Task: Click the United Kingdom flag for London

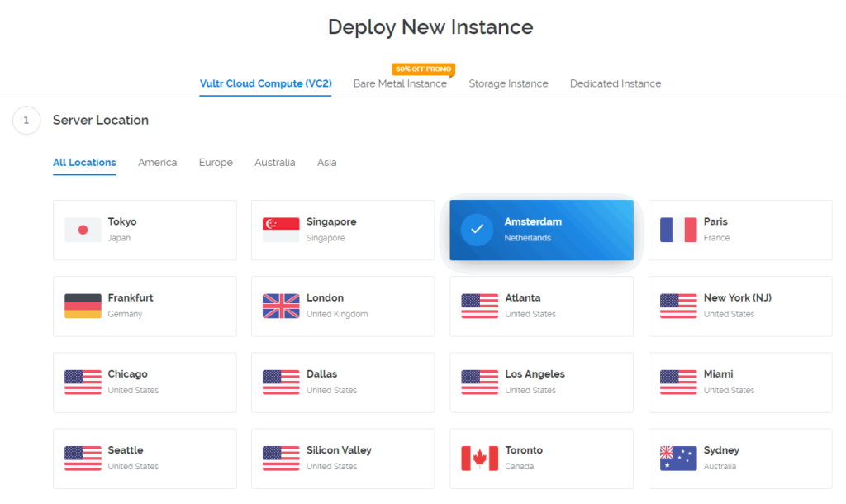Action: point(281,306)
